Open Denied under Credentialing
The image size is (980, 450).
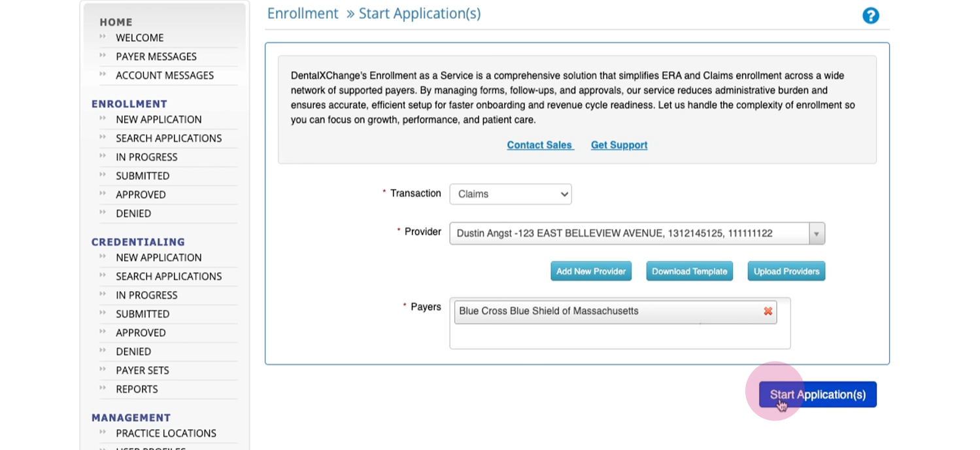point(133,352)
